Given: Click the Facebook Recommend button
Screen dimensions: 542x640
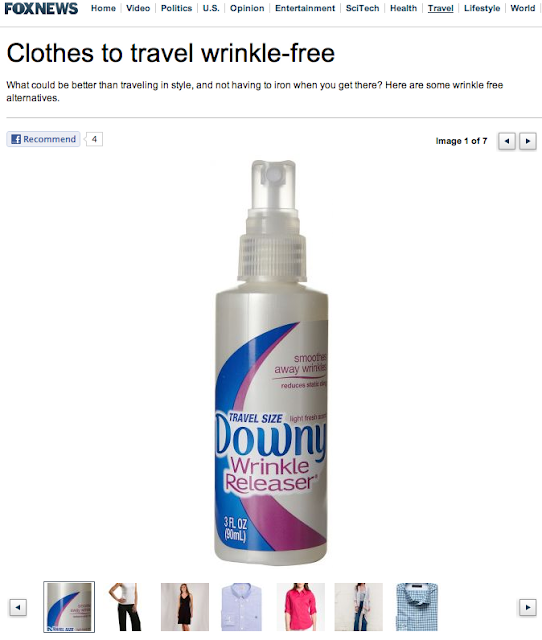Looking at the screenshot, I should (43, 139).
